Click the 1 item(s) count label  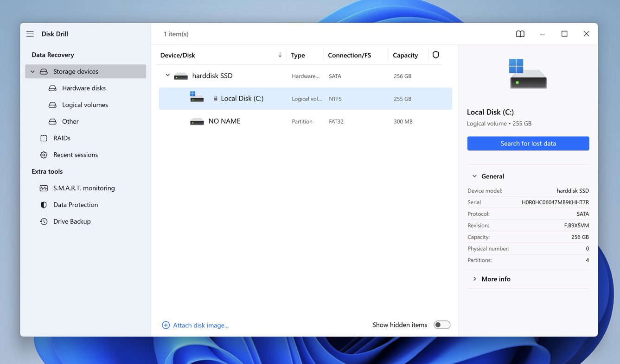pyautogui.click(x=176, y=34)
